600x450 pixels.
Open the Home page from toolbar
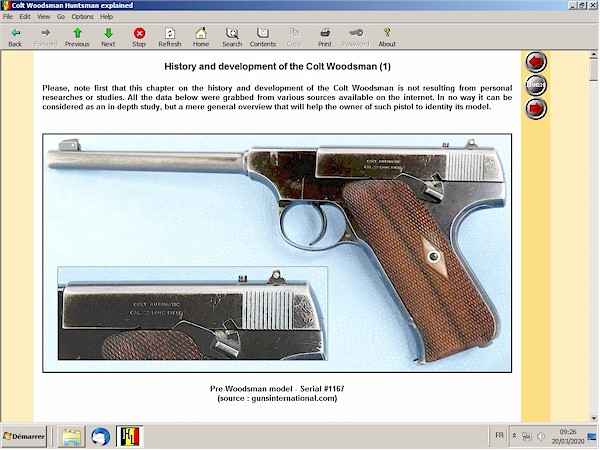click(x=201, y=37)
